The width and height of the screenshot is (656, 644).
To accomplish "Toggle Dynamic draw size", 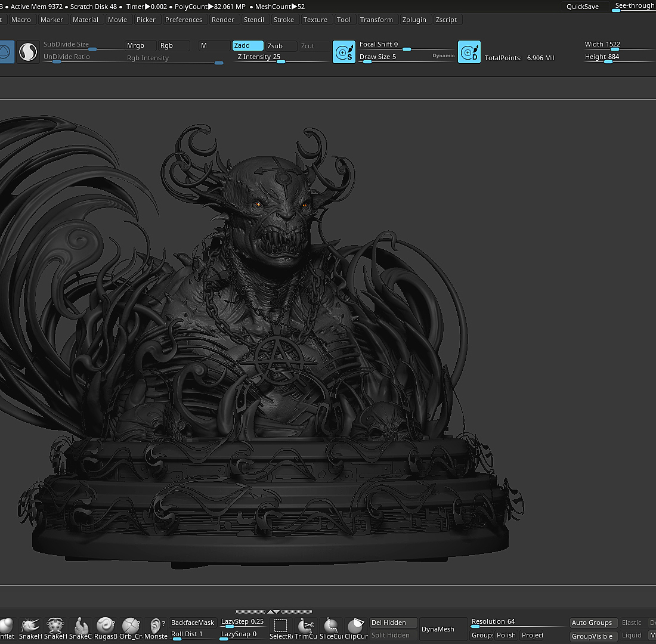I will click(444, 55).
